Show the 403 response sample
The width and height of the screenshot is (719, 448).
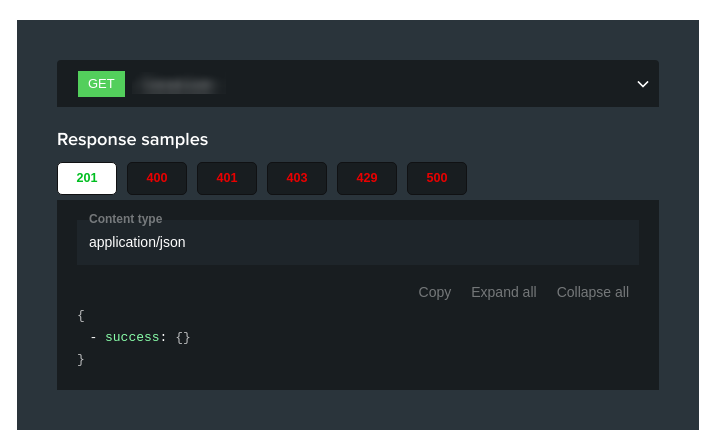[297, 178]
